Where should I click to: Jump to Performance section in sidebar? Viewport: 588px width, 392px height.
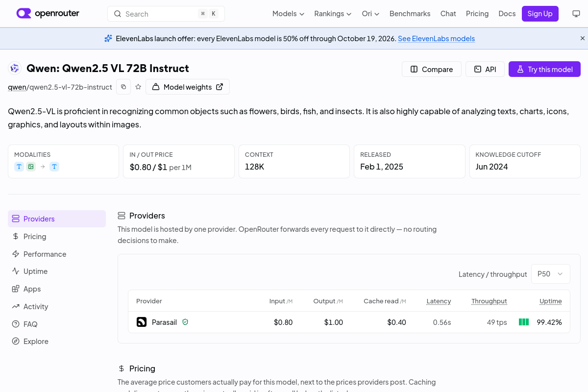pos(57,254)
